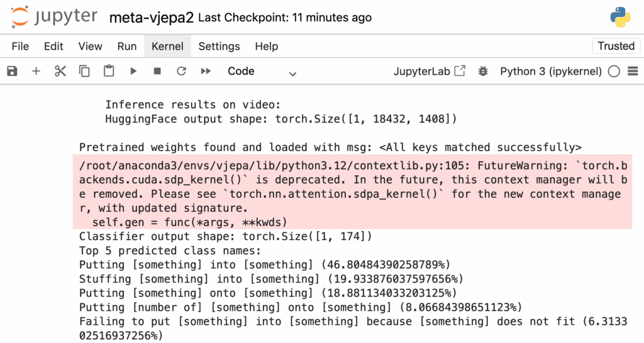Open the hamburger menu at toolbar right
The height and width of the screenshot is (343, 644).
click(633, 71)
